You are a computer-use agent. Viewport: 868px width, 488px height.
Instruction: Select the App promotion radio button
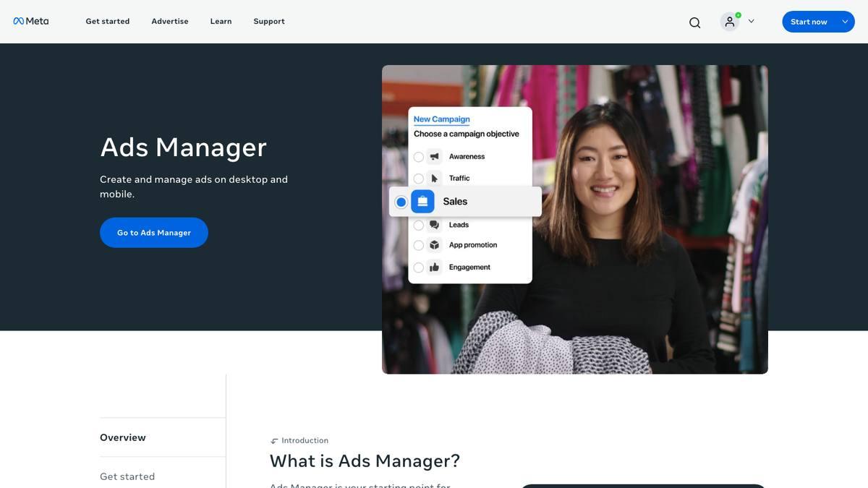(419, 245)
